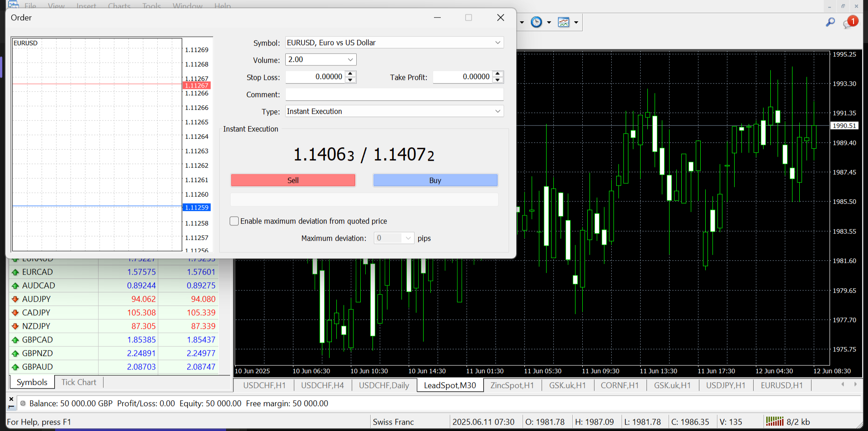Enable maximum deviation from quoted price
The image size is (868, 431).
click(x=234, y=221)
